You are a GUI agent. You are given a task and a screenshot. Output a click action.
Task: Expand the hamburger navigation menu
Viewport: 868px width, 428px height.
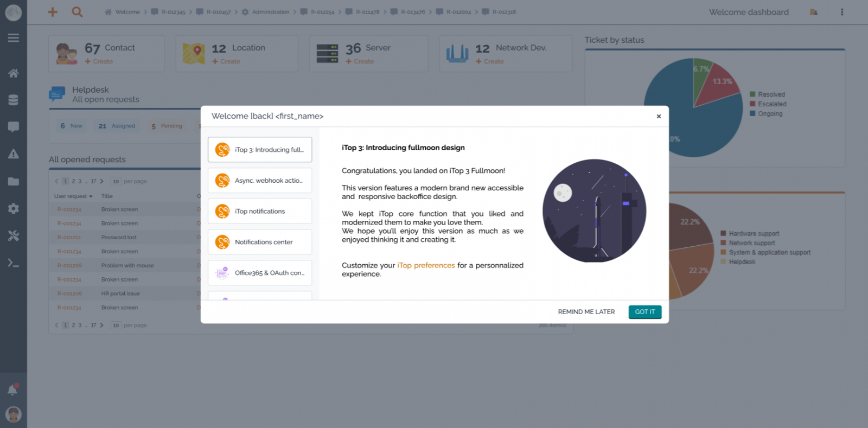point(14,38)
